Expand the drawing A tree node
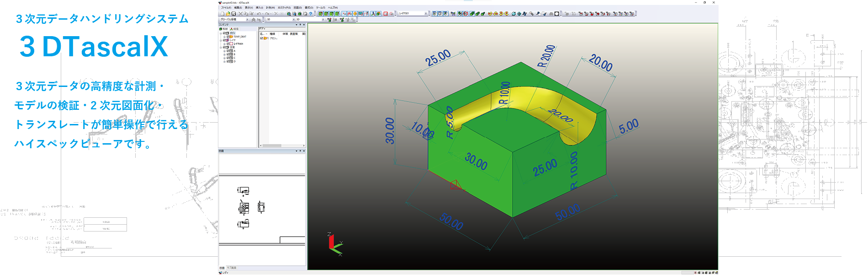Screen dimensions: 868x275 [224, 51]
